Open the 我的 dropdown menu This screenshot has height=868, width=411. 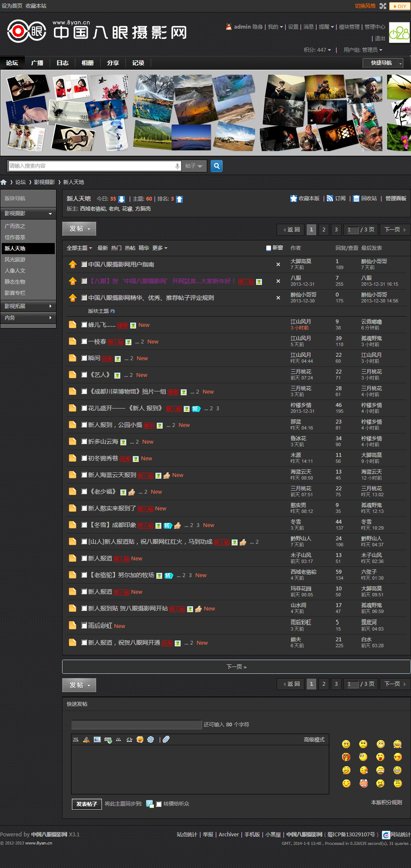click(275, 27)
